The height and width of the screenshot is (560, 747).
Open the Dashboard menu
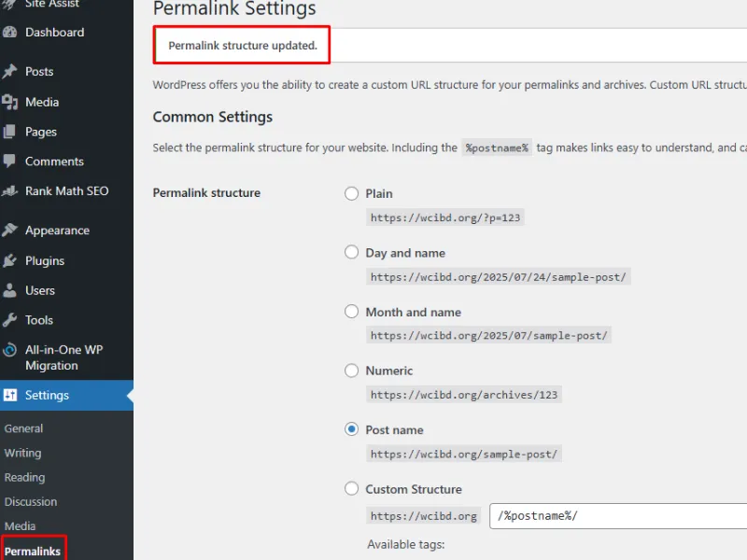55,33
